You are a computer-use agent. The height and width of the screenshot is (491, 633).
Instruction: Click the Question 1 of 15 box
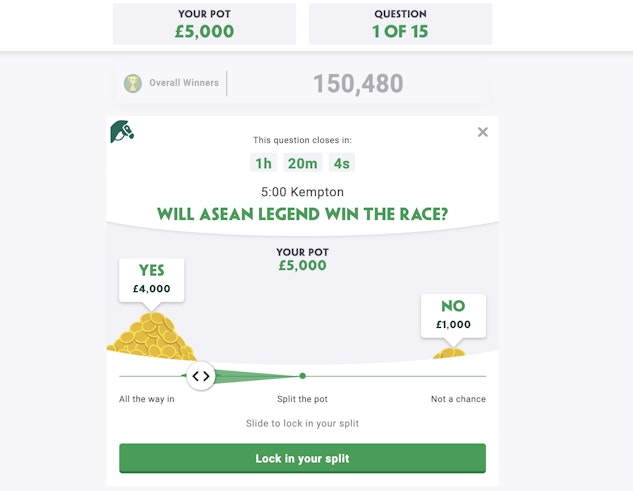coord(400,23)
